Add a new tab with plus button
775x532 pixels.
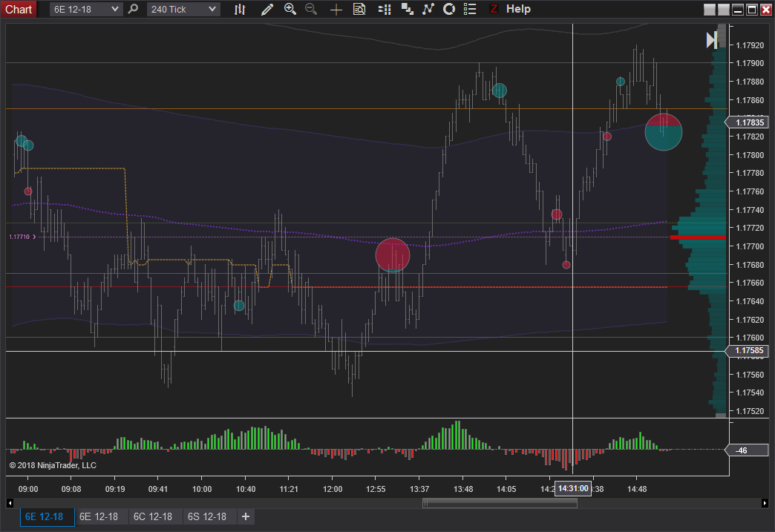point(246,516)
